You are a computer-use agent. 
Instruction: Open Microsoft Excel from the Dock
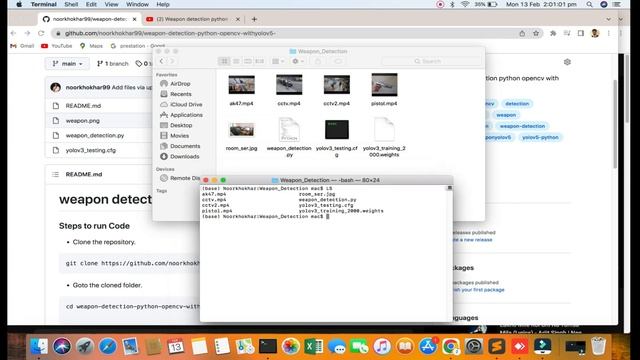(x=313, y=347)
